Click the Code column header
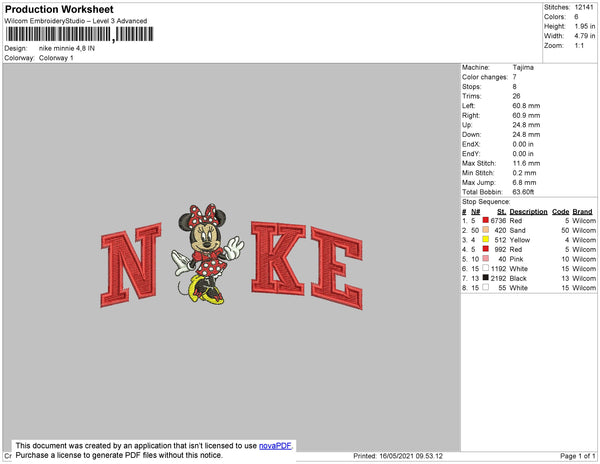Image resolution: width=600 pixels, height=464 pixels. [561, 212]
